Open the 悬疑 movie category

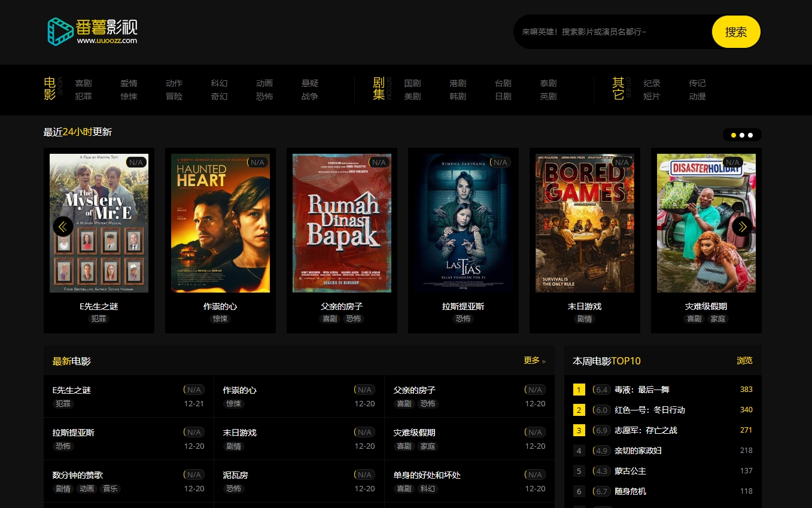pos(310,83)
